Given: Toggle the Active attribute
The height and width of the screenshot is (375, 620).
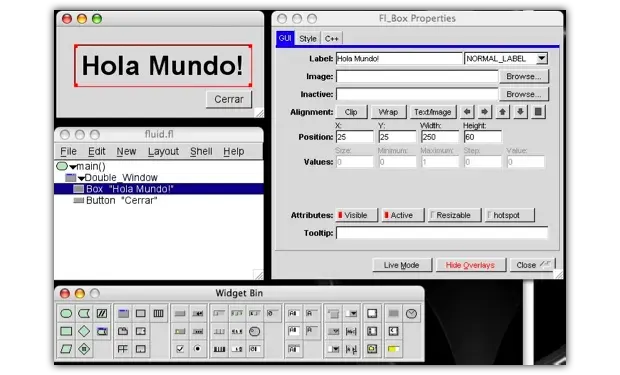Looking at the screenshot, I should tap(403, 215).
